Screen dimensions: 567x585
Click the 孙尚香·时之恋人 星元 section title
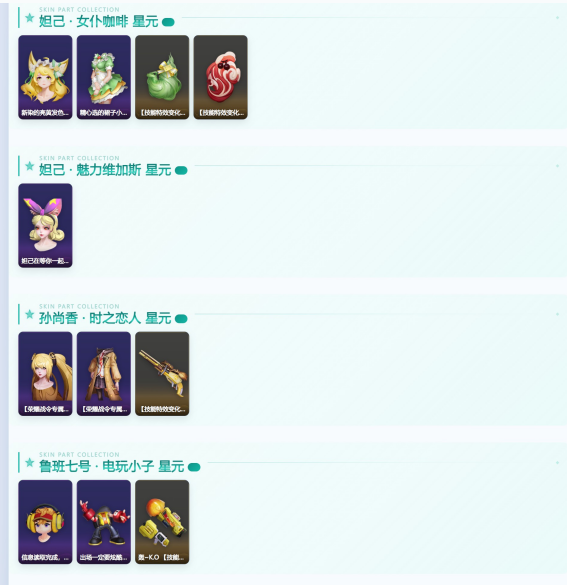[x=105, y=318]
